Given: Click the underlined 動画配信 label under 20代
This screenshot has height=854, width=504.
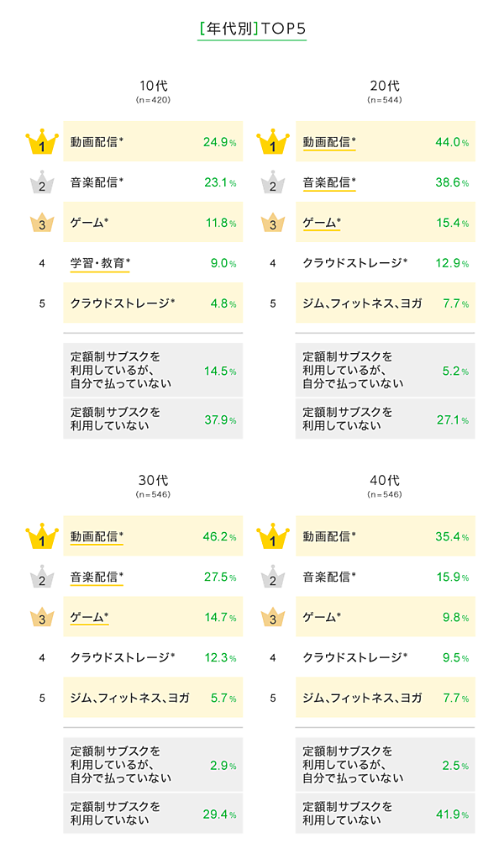Looking at the screenshot, I should pos(329,142).
